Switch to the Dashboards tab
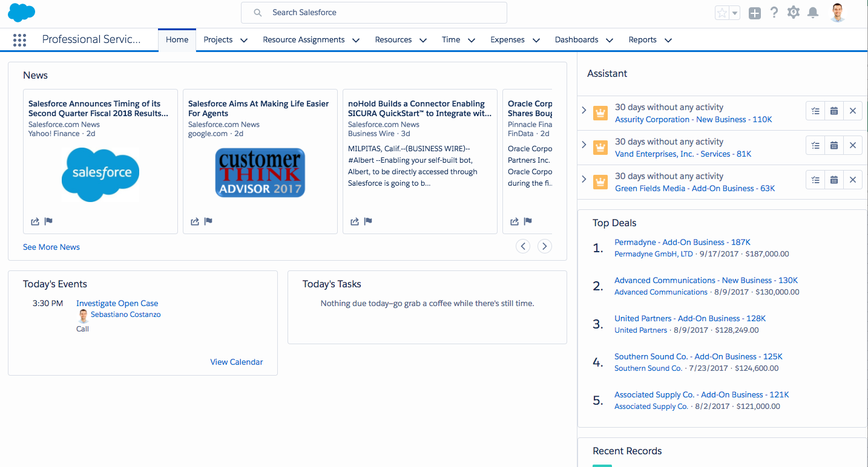Image resolution: width=868 pixels, height=467 pixels. click(576, 40)
